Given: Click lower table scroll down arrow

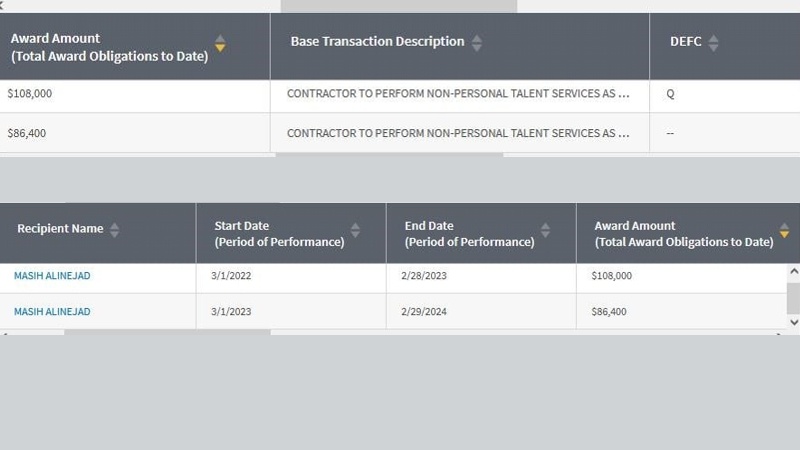Looking at the screenshot, I should click(x=794, y=322).
